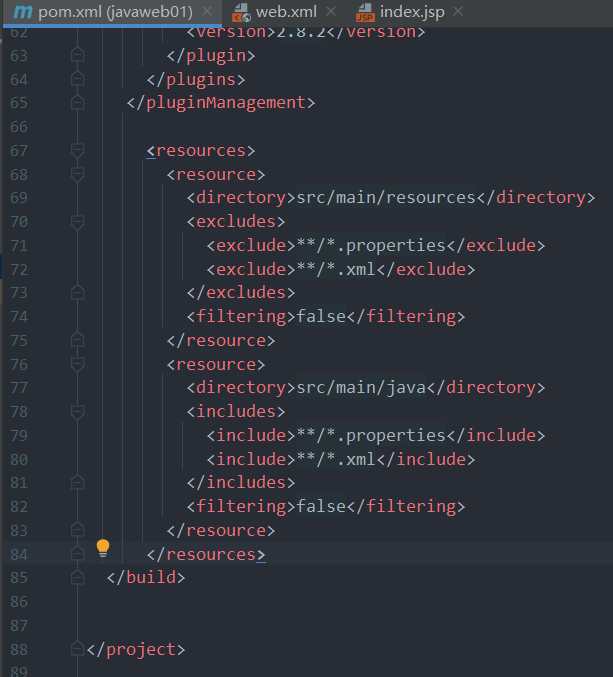Collapse the resources block at line 67
The width and height of the screenshot is (613, 677).
77,151
